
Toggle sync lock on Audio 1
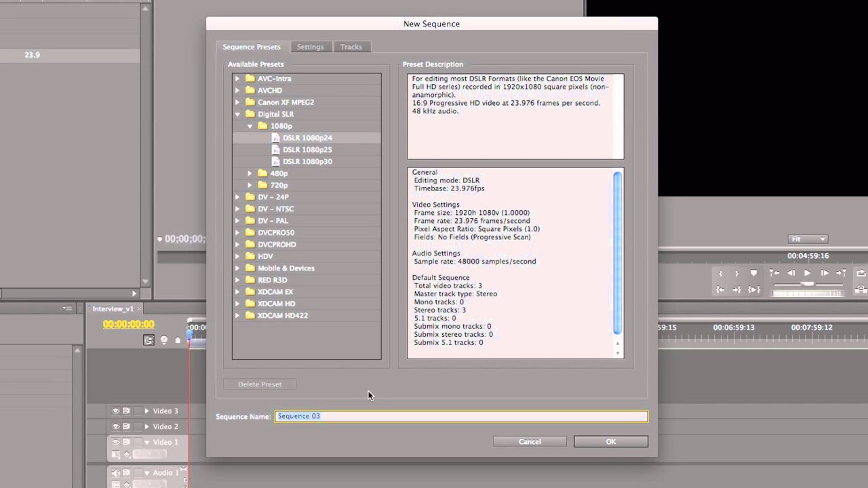(x=126, y=472)
